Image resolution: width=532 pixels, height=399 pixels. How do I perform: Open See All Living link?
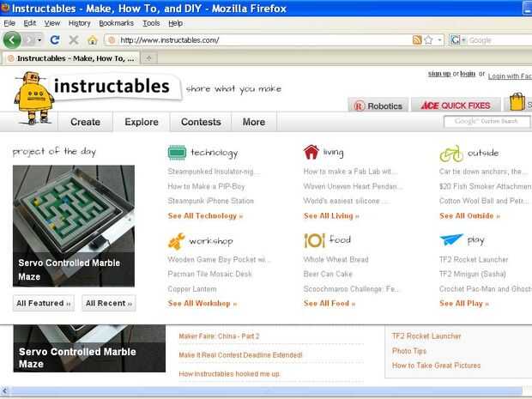(x=331, y=215)
